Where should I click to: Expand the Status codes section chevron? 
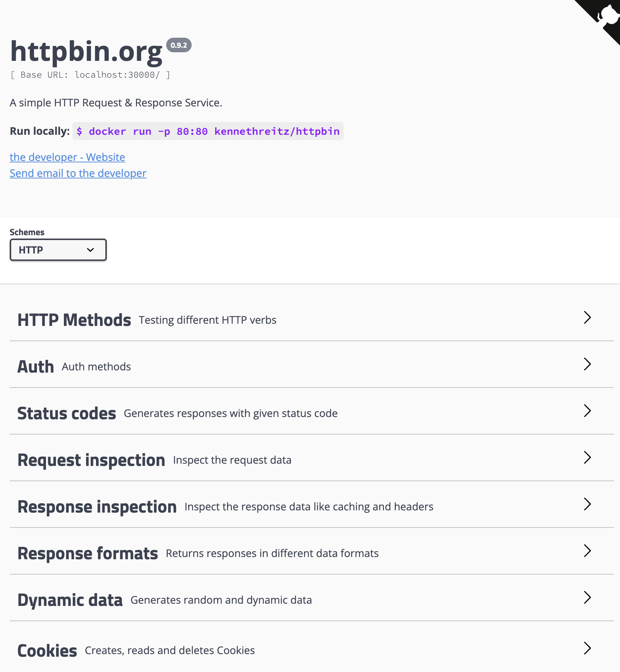pyautogui.click(x=588, y=411)
